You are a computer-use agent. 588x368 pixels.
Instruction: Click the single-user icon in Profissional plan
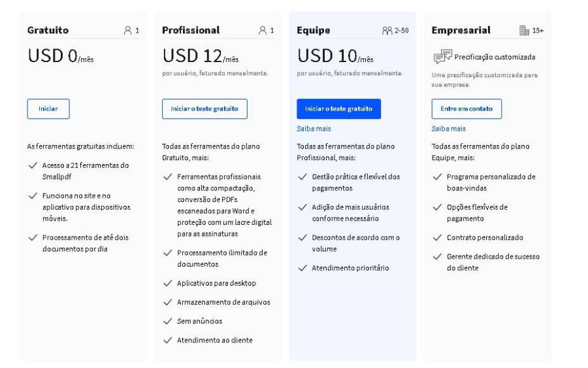pyautogui.click(x=263, y=30)
